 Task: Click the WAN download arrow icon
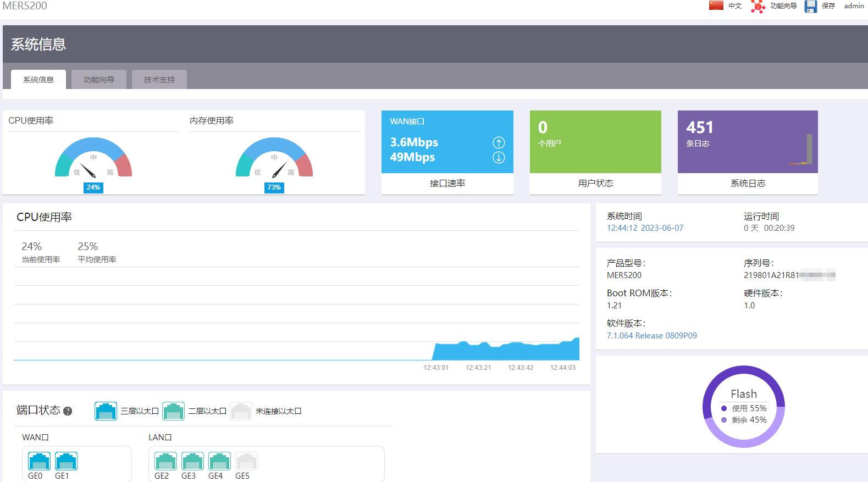coord(499,158)
